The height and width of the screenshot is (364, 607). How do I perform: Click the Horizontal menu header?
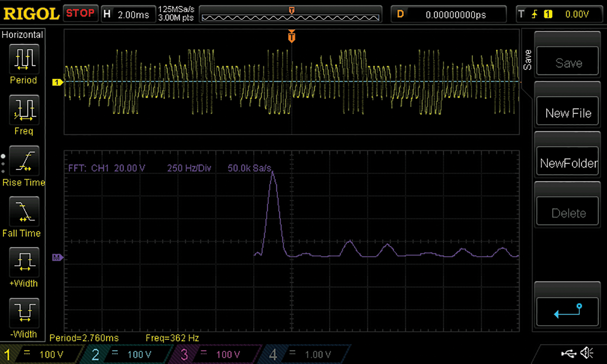tap(22, 34)
